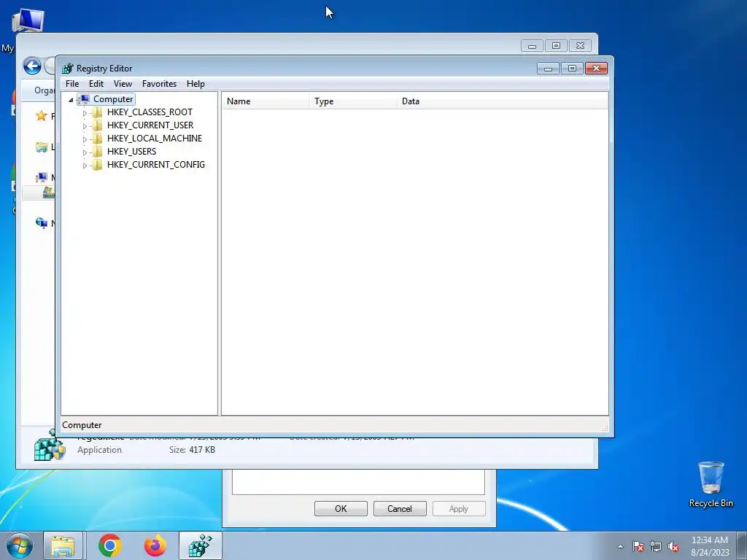Maximize the Registry Editor window
The height and width of the screenshot is (560, 747).
(572, 69)
